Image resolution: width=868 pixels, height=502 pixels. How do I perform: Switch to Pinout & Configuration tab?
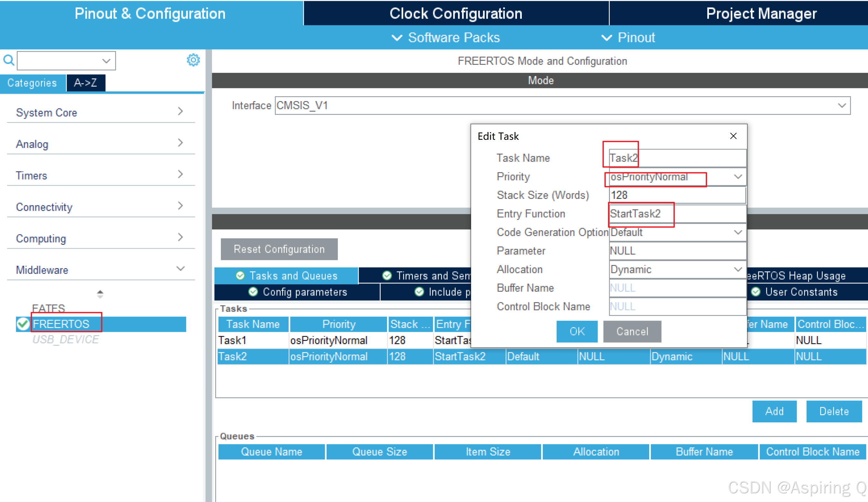151,13
